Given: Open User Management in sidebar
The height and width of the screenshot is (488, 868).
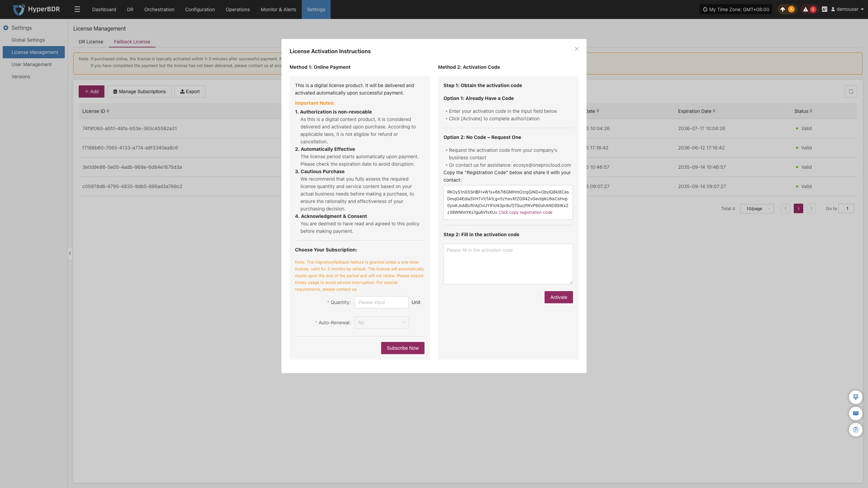Looking at the screenshot, I should 32,64.
